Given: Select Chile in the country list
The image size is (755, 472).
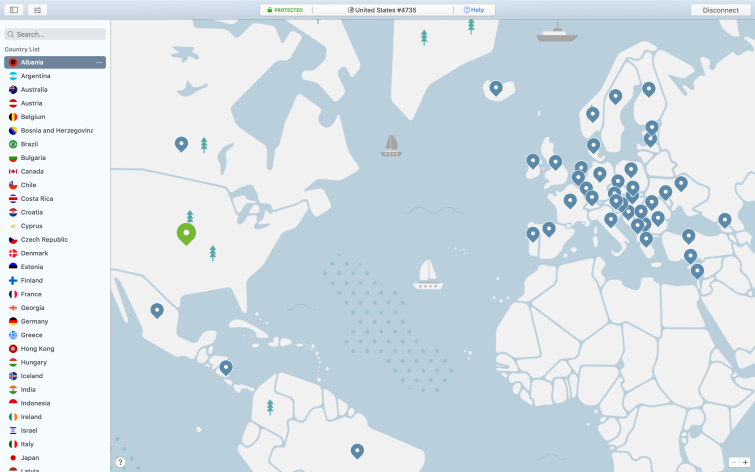Looking at the screenshot, I should (x=55, y=185).
